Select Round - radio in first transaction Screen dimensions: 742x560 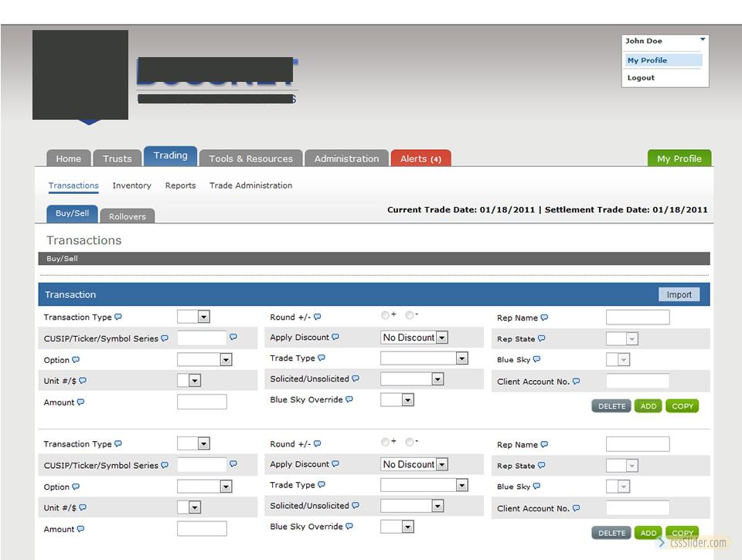pyautogui.click(x=410, y=315)
